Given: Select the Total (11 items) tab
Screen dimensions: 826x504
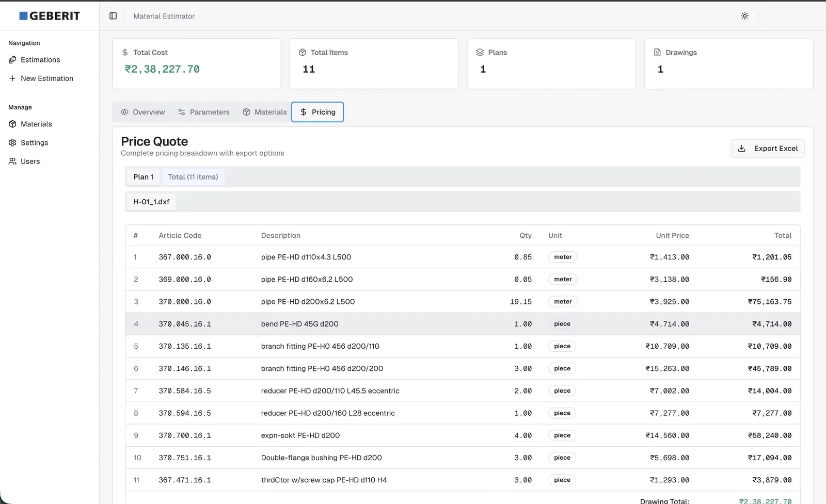Looking at the screenshot, I should click(x=193, y=177).
